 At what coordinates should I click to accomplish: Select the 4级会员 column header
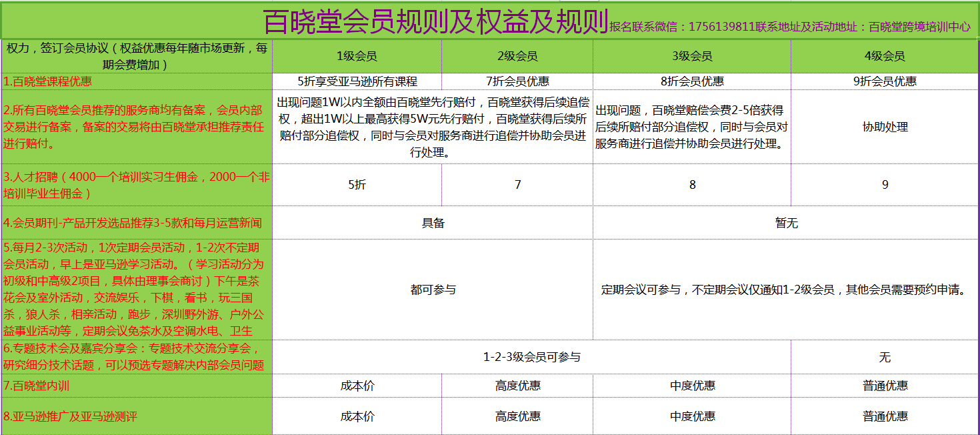click(x=885, y=57)
